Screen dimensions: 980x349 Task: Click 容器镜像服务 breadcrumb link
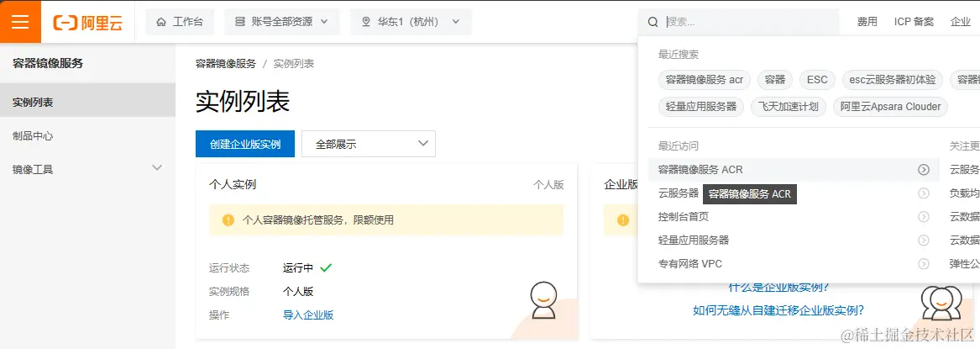click(226, 64)
